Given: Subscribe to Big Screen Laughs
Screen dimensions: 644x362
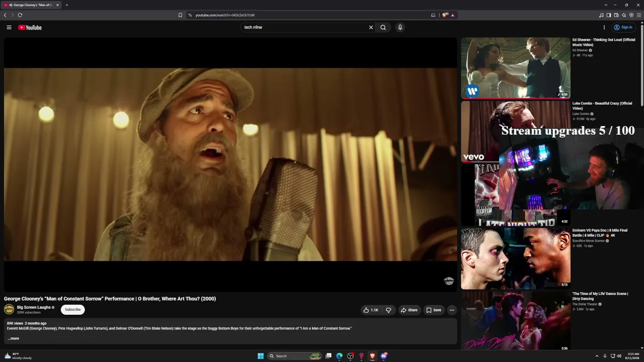Looking at the screenshot, I should coord(72,310).
